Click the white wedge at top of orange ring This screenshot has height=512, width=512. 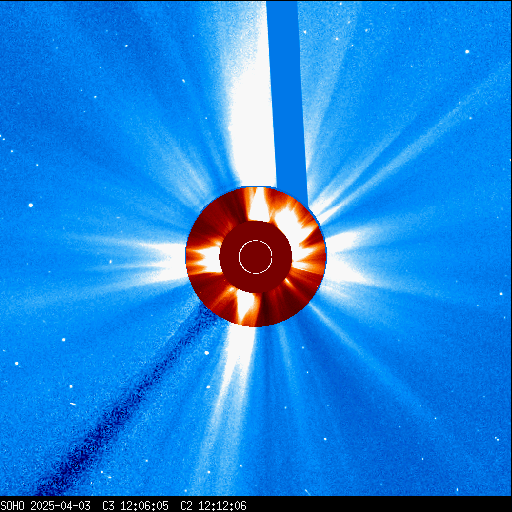click(x=258, y=204)
